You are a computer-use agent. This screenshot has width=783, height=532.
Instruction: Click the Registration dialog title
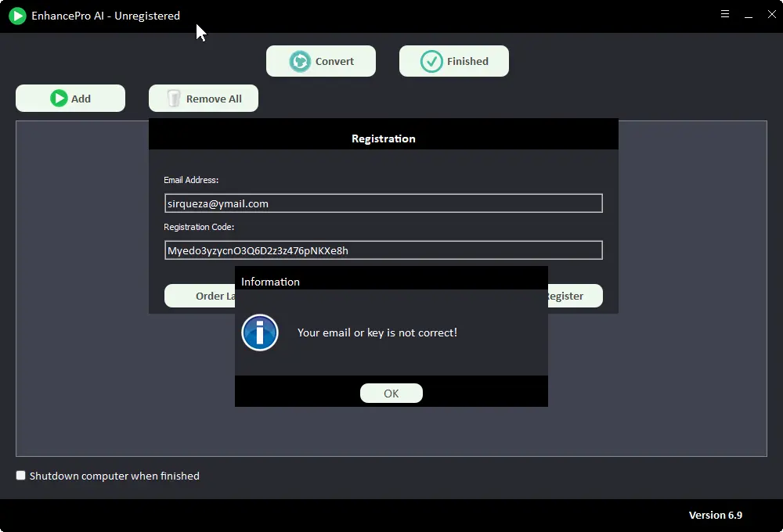point(384,138)
